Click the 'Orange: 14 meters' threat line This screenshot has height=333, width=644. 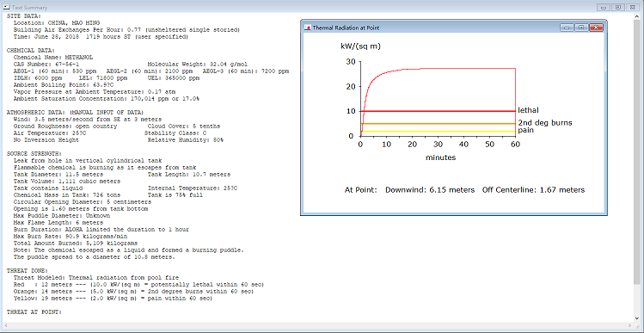(133, 293)
